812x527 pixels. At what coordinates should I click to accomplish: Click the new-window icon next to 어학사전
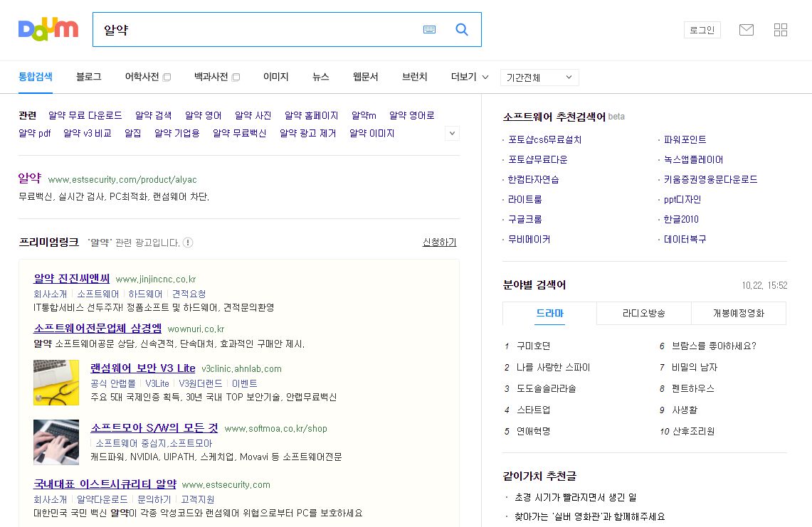click(167, 77)
